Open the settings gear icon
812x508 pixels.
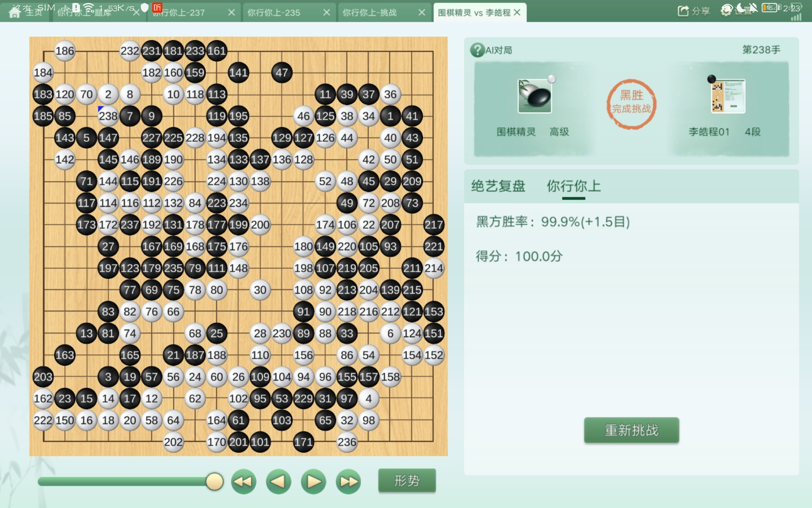coord(726,11)
